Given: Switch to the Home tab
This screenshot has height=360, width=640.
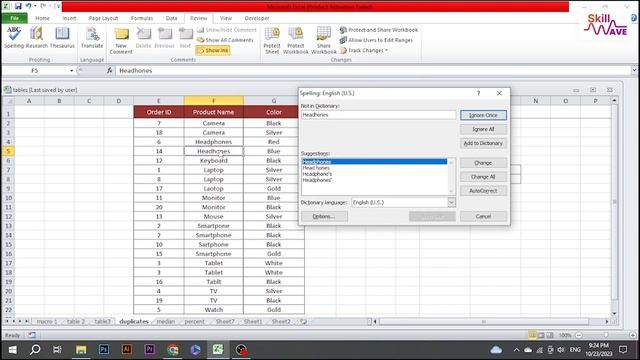Looking at the screenshot, I should [42, 18].
